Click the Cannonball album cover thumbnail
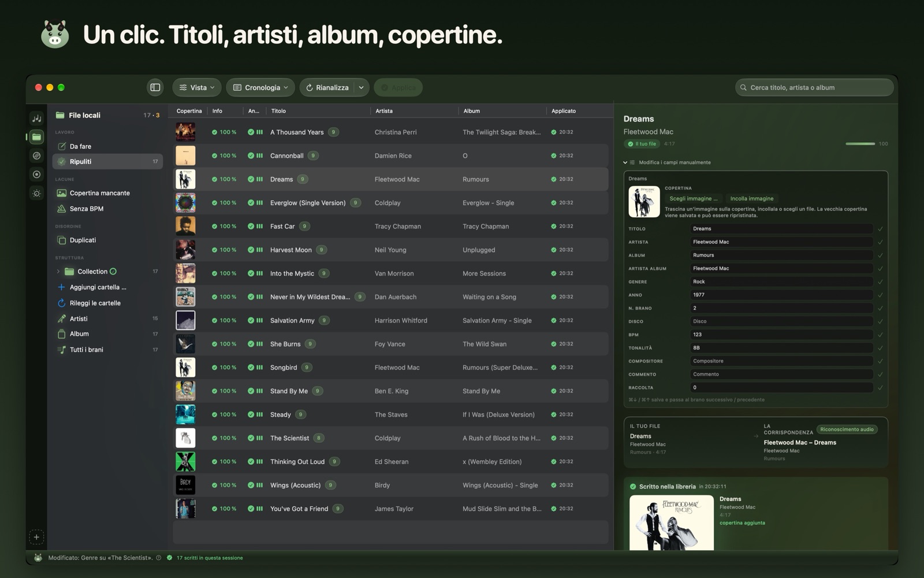 (x=185, y=155)
